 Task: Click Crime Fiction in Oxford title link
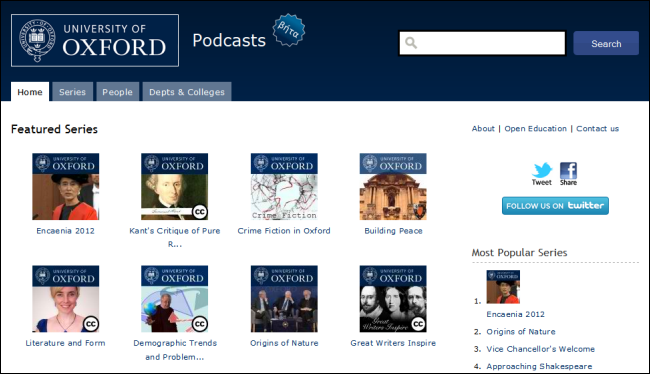(x=284, y=231)
